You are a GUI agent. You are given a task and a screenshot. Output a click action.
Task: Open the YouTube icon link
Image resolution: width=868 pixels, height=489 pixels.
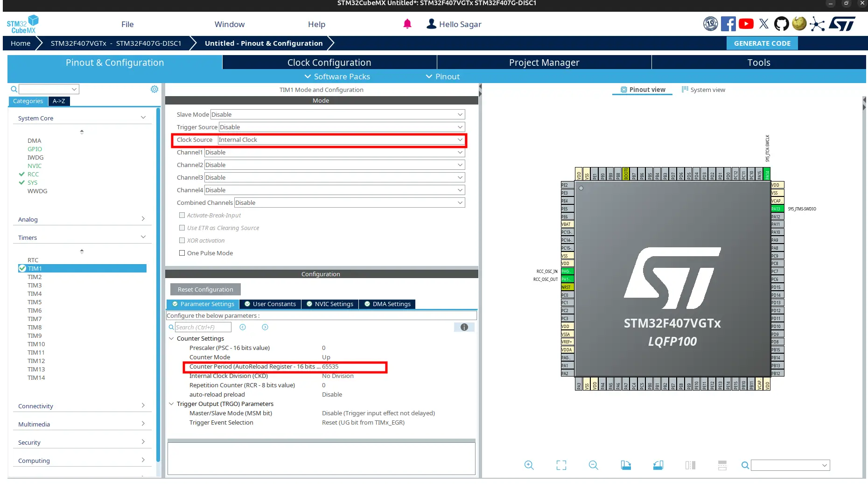click(x=746, y=24)
